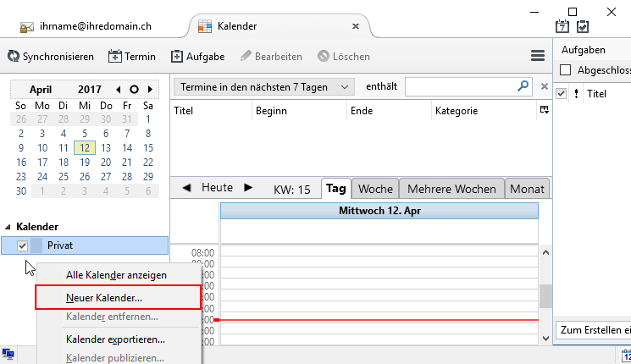Create new event with Termin icon

click(116, 57)
